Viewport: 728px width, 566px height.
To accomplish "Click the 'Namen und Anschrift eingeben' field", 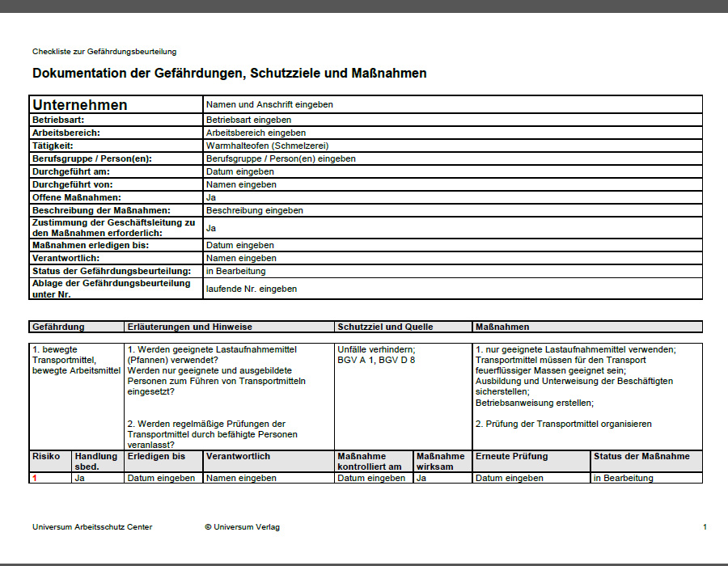I will pos(453,104).
